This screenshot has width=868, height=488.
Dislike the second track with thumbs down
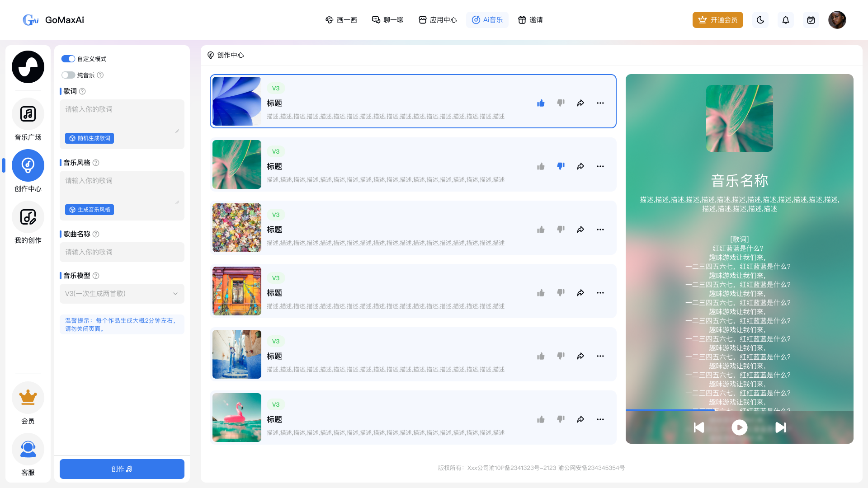pyautogui.click(x=561, y=166)
